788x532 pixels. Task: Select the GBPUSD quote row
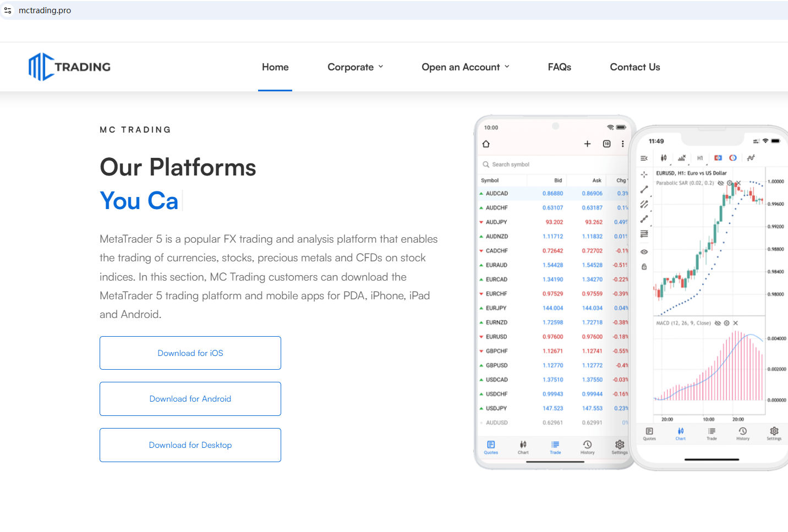(553, 365)
